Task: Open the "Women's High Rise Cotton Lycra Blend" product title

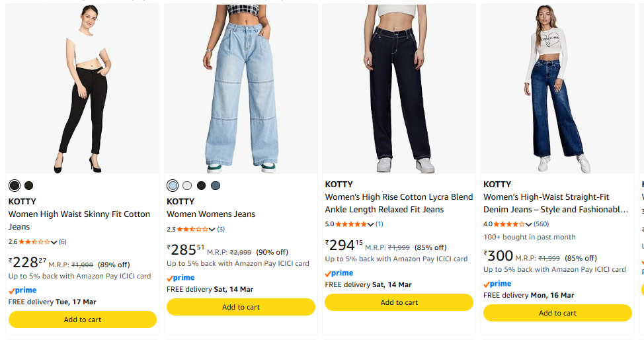Action: (x=399, y=197)
